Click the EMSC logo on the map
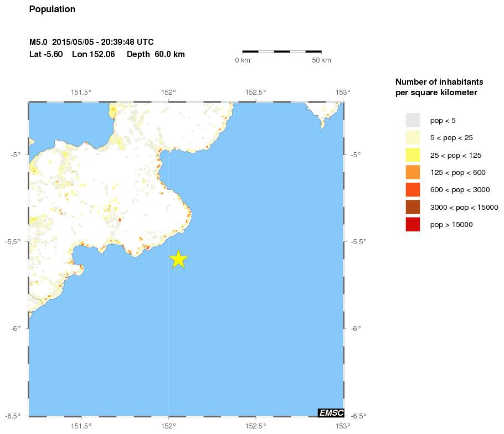Screen dimensions: 504x434 pos(331,412)
